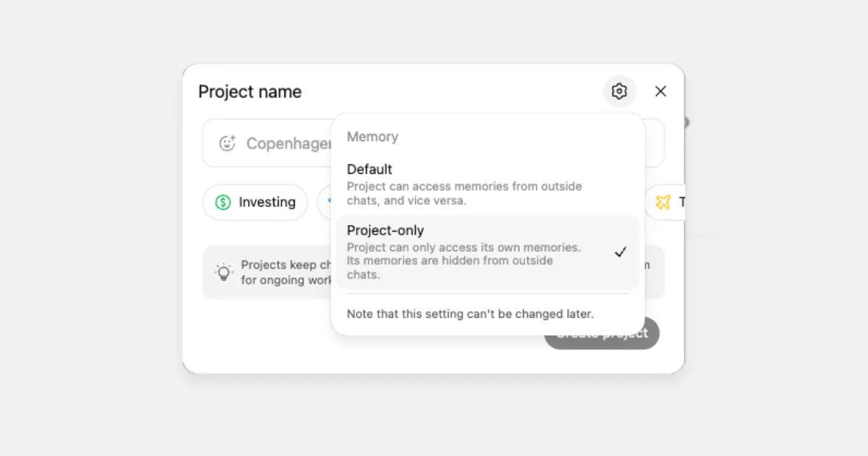Select the Investing topic chip
The height and width of the screenshot is (456, 868).
[x=255, y=202]
